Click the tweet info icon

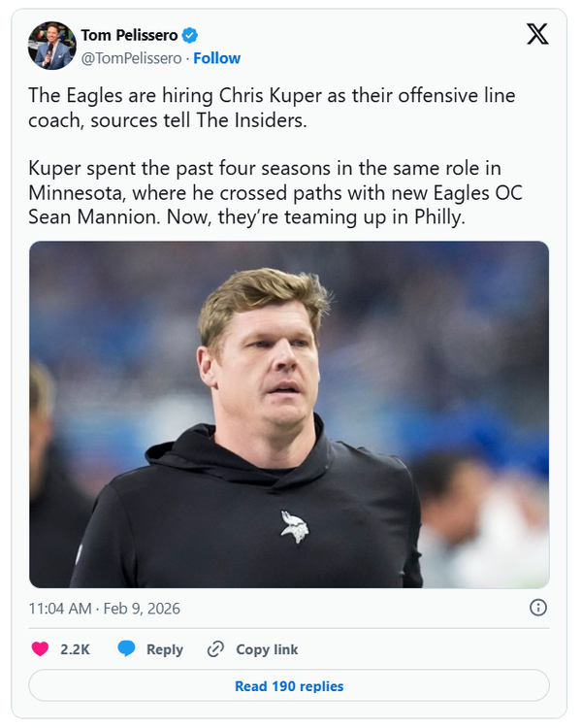[x=538, y=608]
